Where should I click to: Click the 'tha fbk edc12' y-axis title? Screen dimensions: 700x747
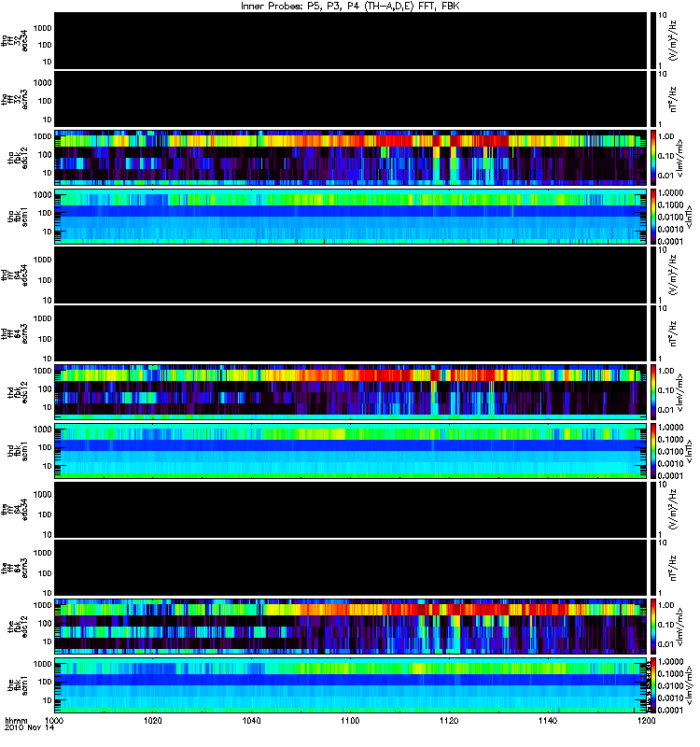(x=18, y=158)
